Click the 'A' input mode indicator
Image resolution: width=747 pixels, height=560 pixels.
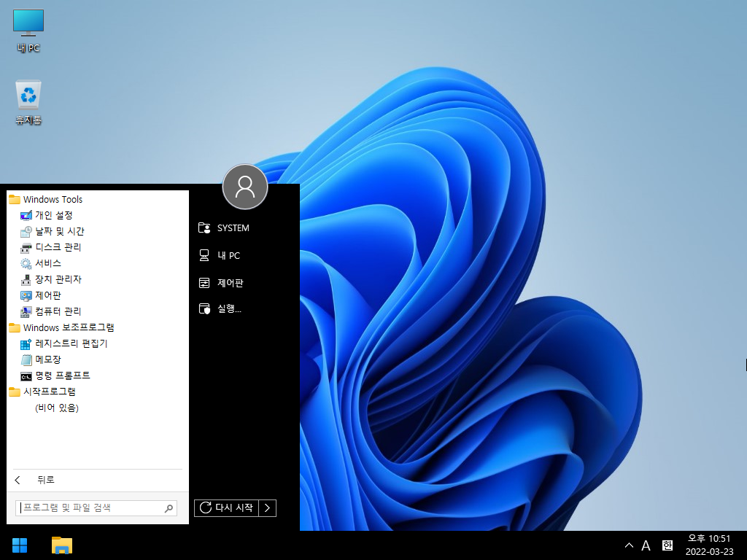click(646, 545)
